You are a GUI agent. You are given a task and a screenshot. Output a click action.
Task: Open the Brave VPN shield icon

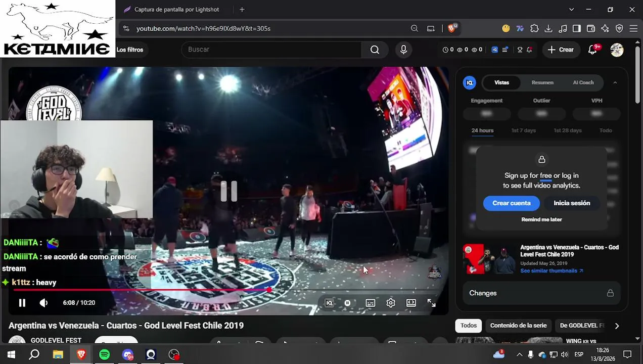click(619, 28)
